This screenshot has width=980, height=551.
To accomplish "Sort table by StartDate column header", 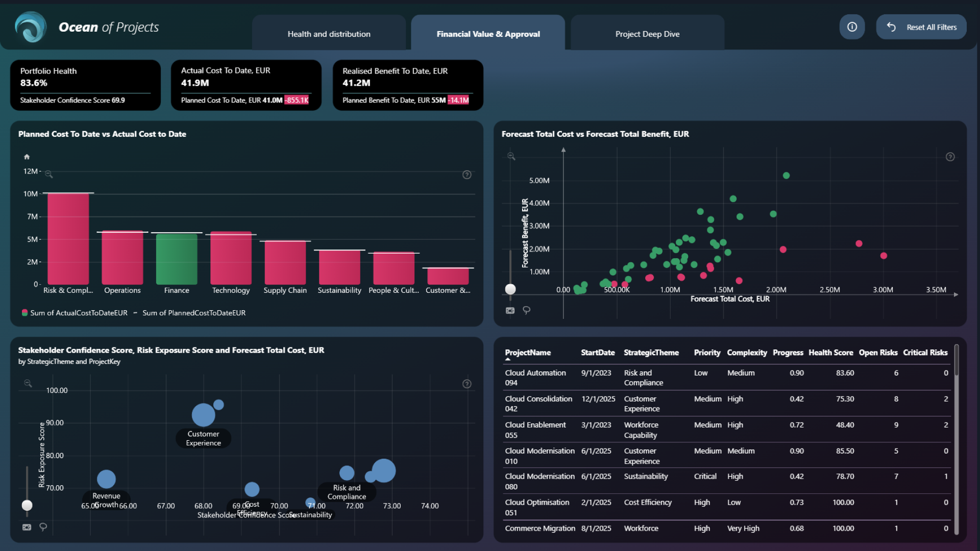I will pyautogui.click(x=598, y=353).
